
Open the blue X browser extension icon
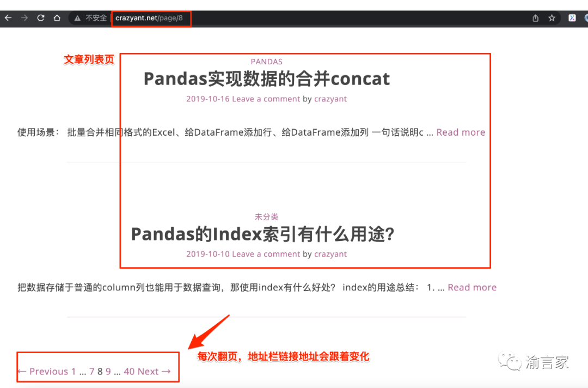pos(572,17)
